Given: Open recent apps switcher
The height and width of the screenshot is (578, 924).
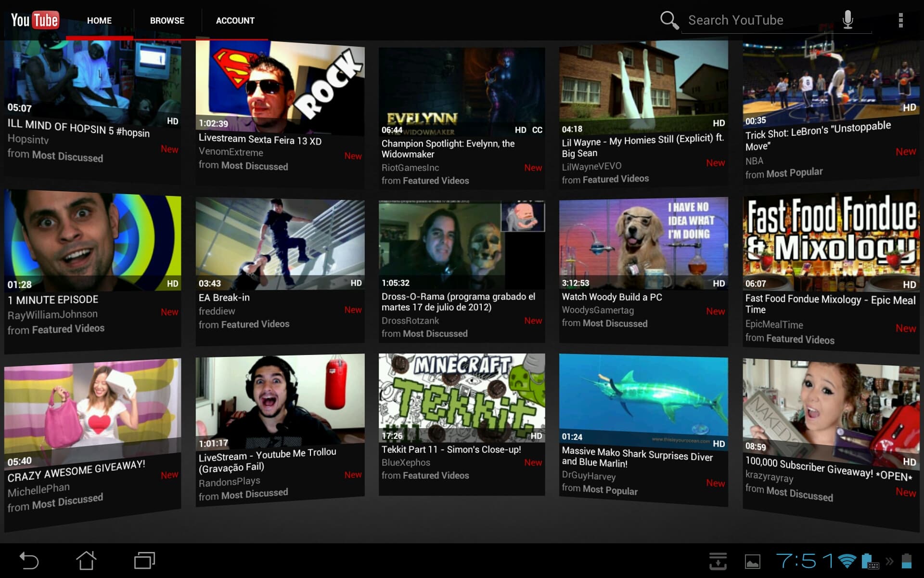Looking at the screenshot, I should coord(144,561).
